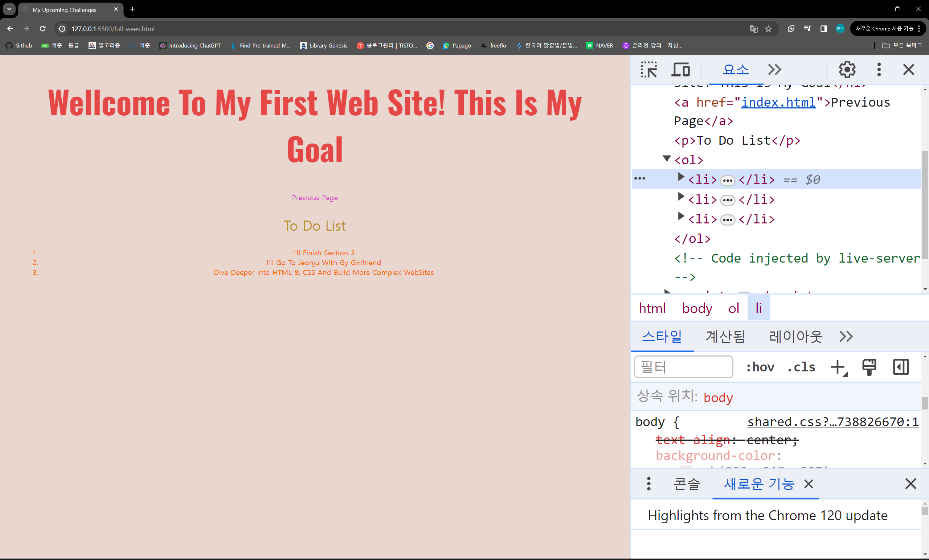Click the 필터 styles filter field

click(x=683, y=367)
